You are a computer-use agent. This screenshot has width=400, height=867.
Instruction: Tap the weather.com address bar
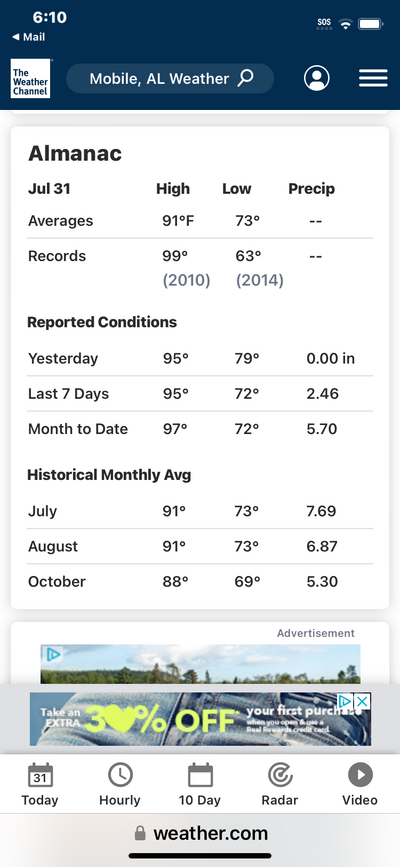tap(200, 833)
